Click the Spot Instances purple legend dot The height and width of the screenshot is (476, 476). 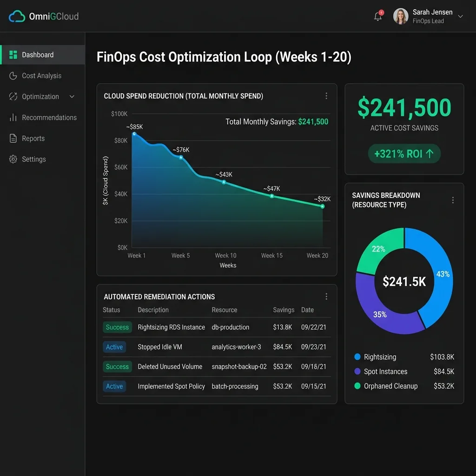tap(357, 371)
